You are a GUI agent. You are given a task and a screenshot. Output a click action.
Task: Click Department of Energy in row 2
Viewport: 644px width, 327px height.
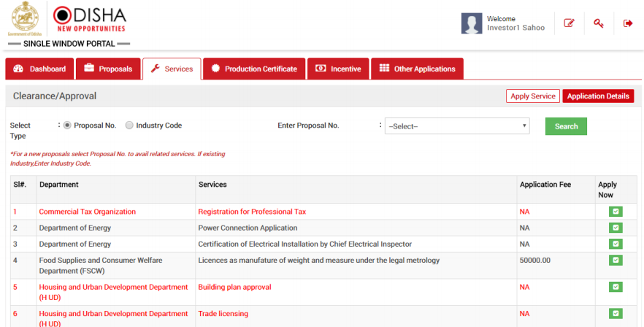tap(75, 228)
